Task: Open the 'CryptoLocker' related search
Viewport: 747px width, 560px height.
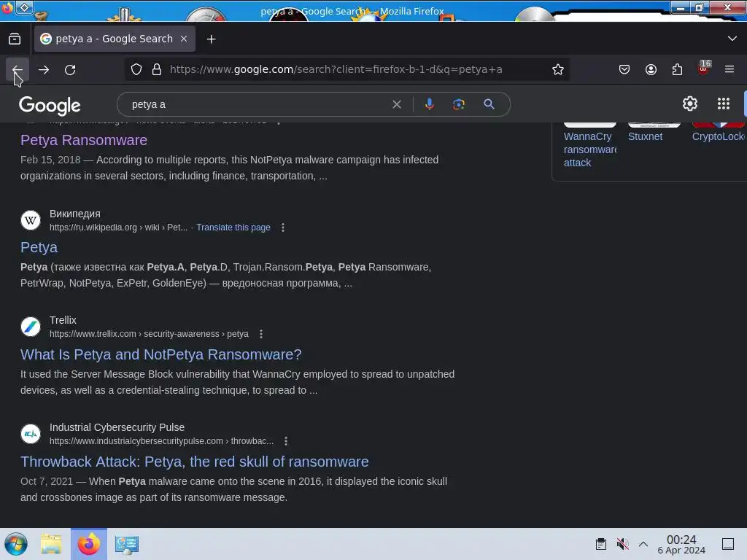Action: point(719,136)
